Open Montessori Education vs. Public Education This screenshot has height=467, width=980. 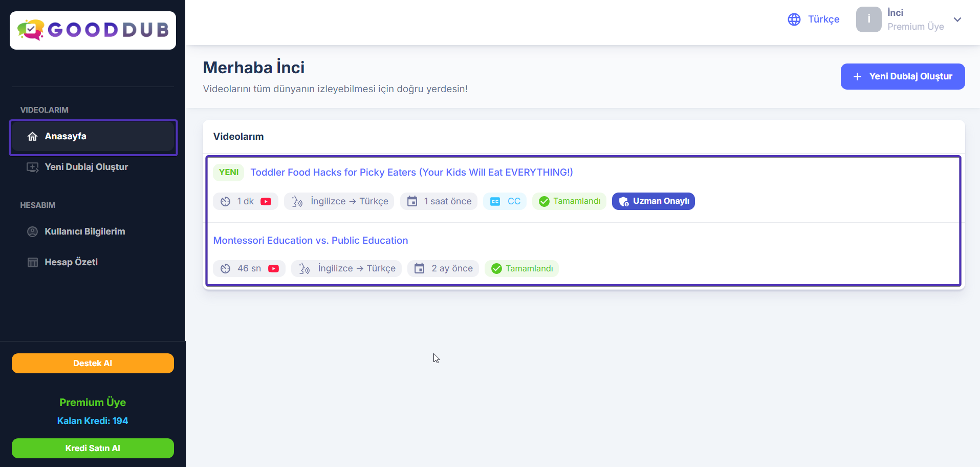310,241
